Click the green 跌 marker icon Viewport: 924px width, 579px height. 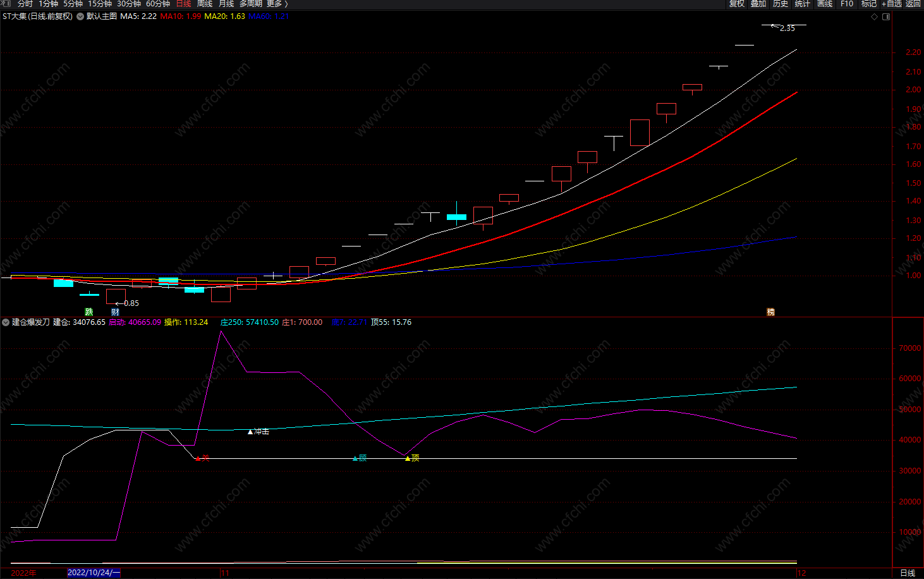89,312
